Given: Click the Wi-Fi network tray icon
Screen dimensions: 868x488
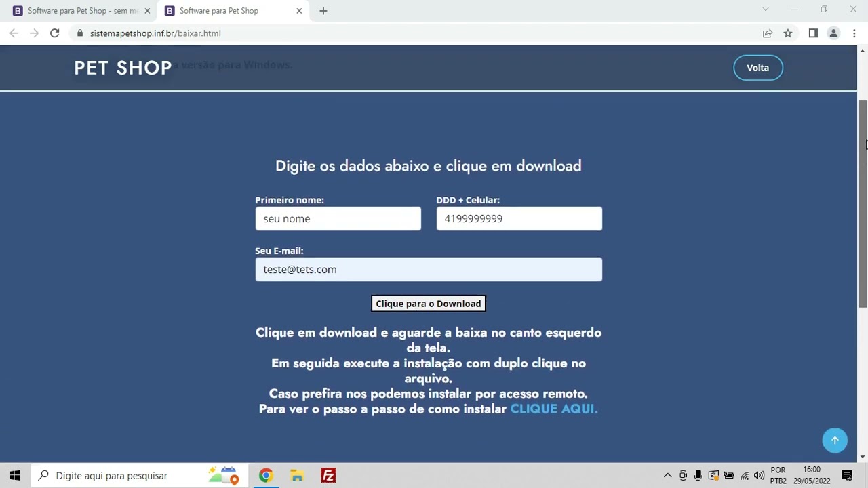Looking at the screenshot, I should click(745, 476).
